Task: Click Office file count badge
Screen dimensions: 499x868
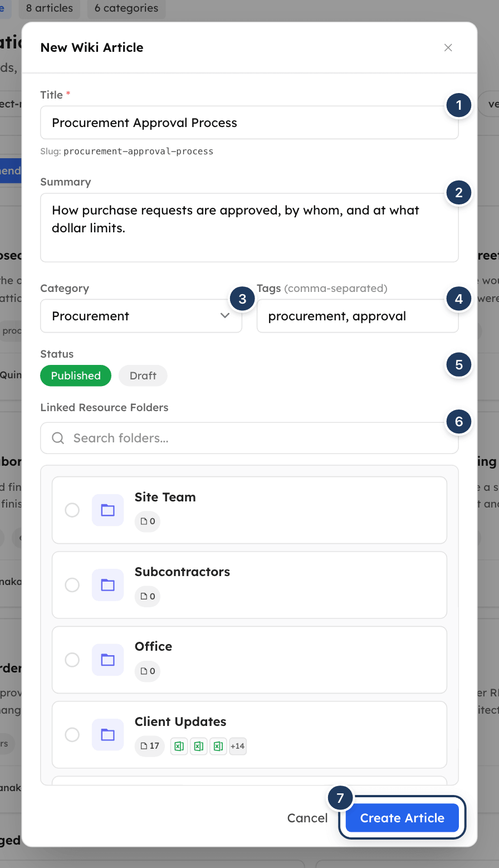Action: point(148,671)
